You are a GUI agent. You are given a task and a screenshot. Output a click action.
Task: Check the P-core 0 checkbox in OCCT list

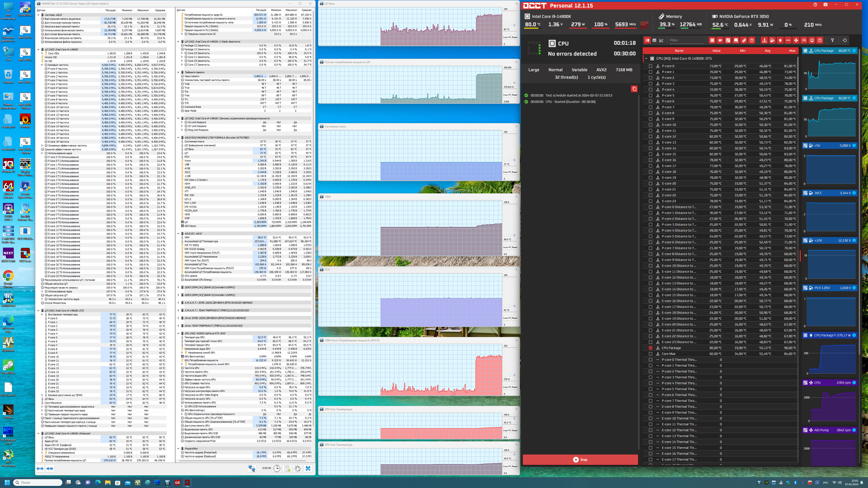click(x=650, y=66)
